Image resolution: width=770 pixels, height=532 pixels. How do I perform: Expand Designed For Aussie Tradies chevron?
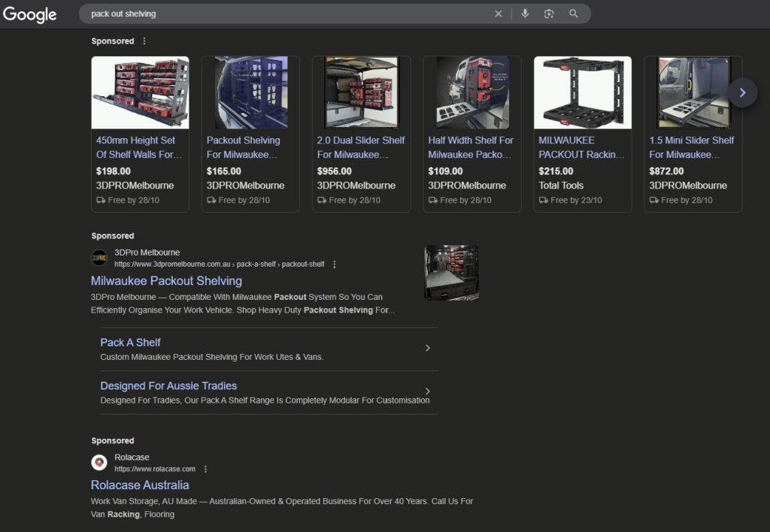tap(427, 391)
